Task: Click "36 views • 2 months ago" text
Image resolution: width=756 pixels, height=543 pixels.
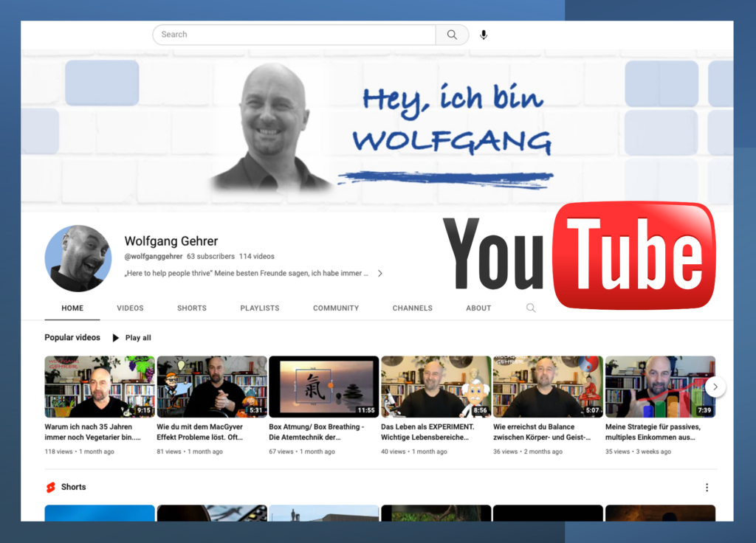Action: coord(528,452)
